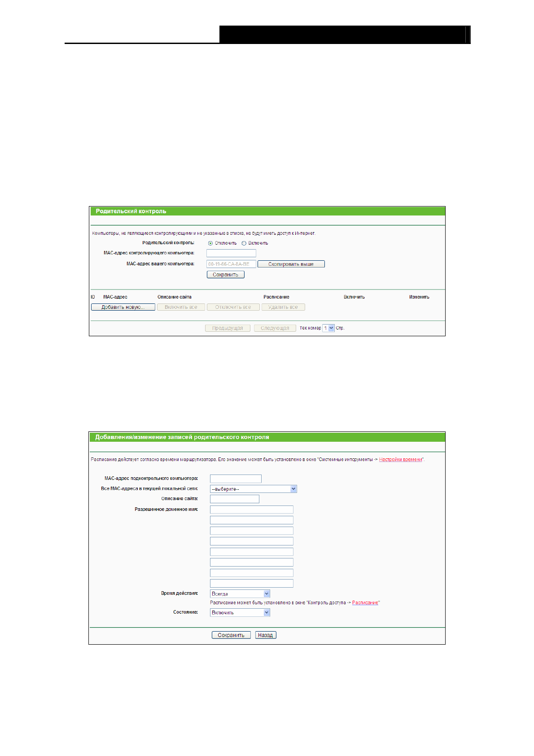The height and width of the screenshot is (756, 534).
Task: Click MAC-адрес контролирующего компьютера input field
Action: pos(231,253)
